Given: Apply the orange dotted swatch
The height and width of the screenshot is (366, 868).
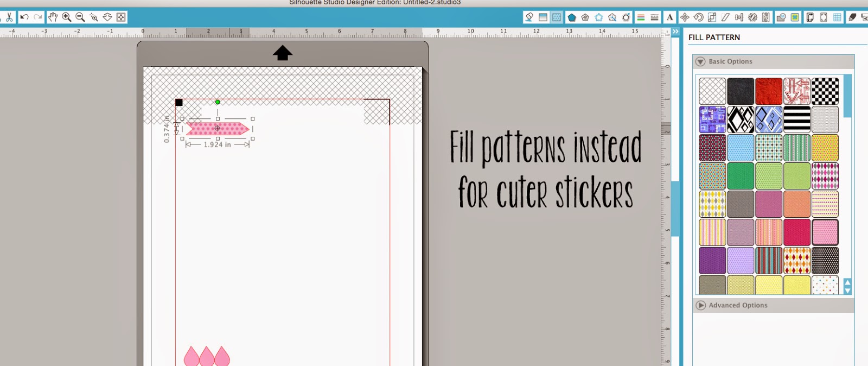Looking at the screenshot, I should click(797, 204).
